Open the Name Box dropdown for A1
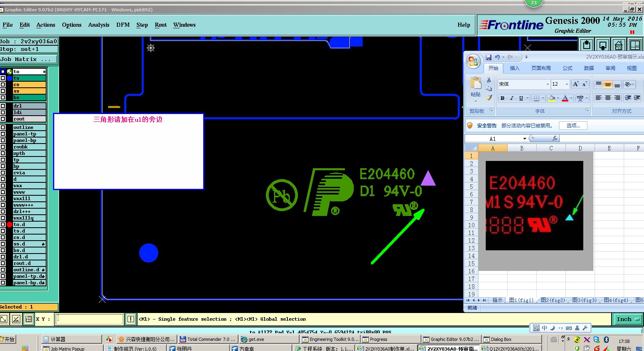Screen dimensions: 644x351 point(525,139)
